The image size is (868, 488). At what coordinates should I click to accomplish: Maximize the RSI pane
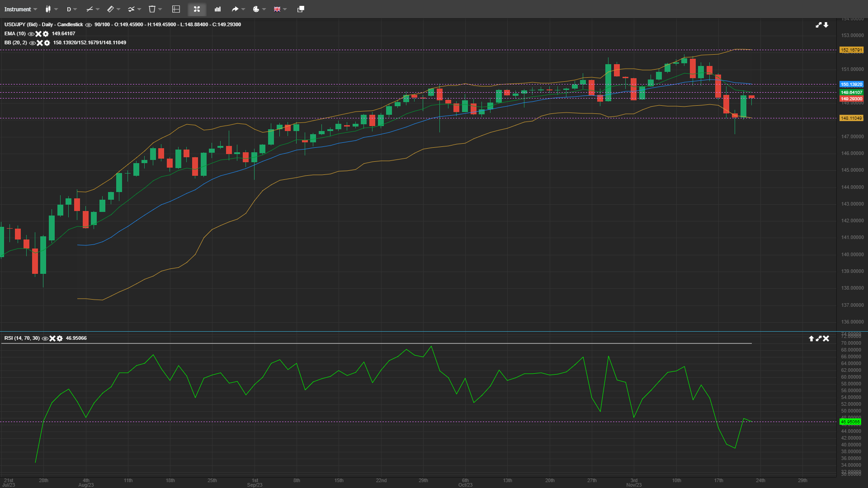[x=819, y=338]
